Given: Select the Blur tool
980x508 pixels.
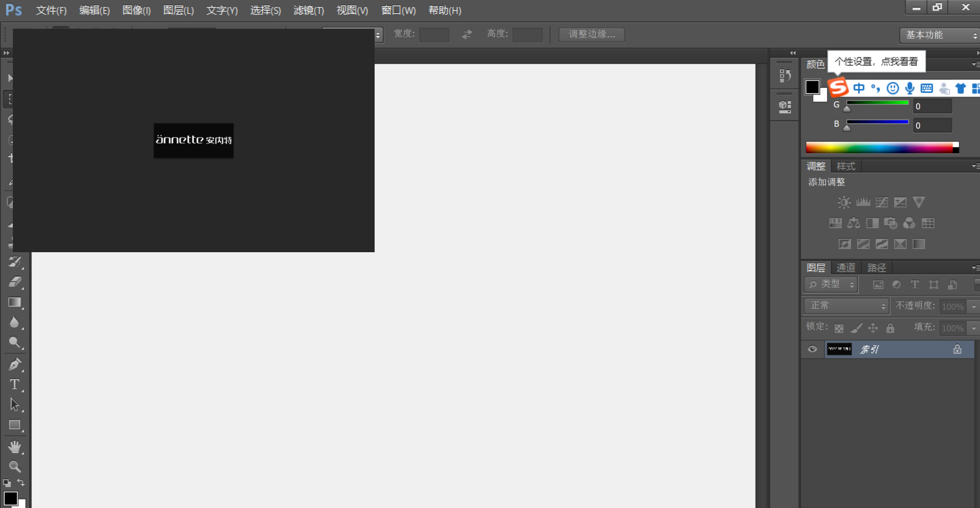Looking at the screenshot, I should coord(15,323).
